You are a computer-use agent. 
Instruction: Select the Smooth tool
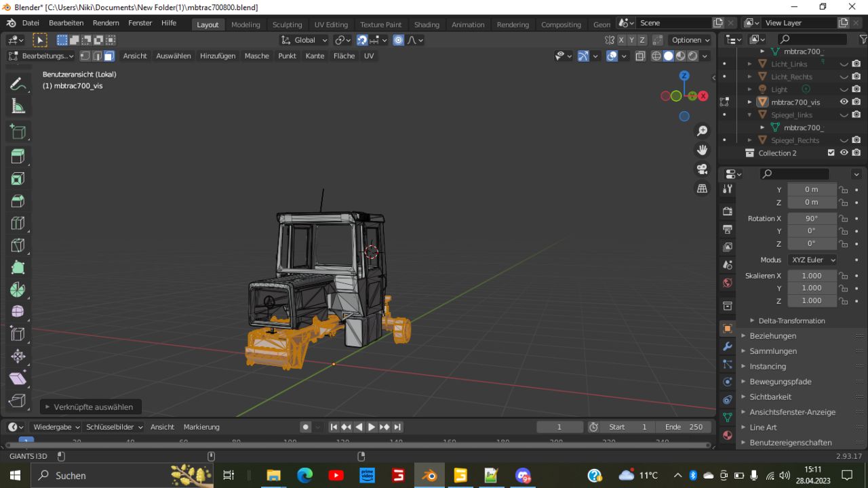pos(18,312)
